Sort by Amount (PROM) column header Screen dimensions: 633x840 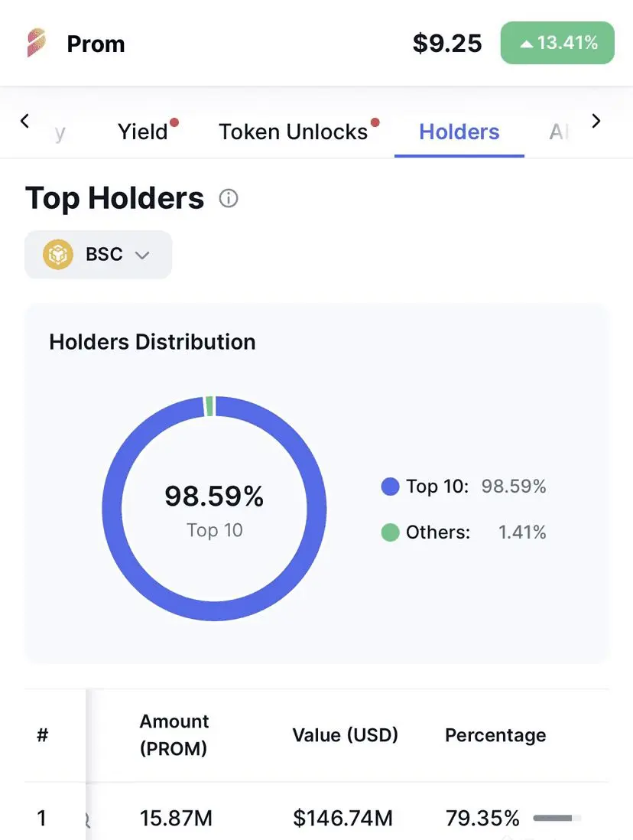pyautogui.click(x=174, y=735)
